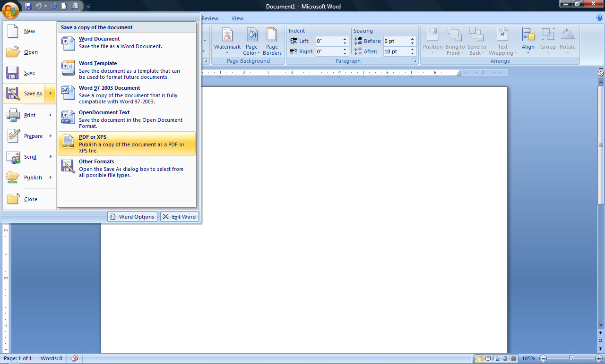Click the Zoom Out minus button
Image resolution: width=605 pixels, height=364 pixels.
coord(544,358)
